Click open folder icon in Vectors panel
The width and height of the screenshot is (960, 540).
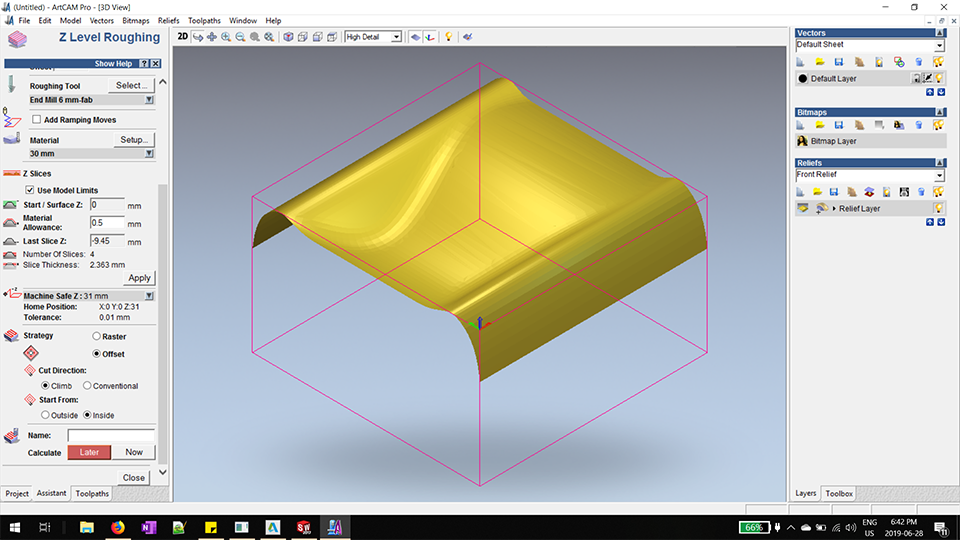tap(820, 62)
